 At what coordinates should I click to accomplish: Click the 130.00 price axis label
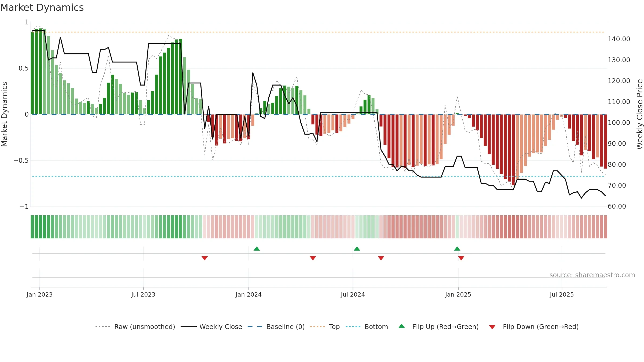click(619, 60)
